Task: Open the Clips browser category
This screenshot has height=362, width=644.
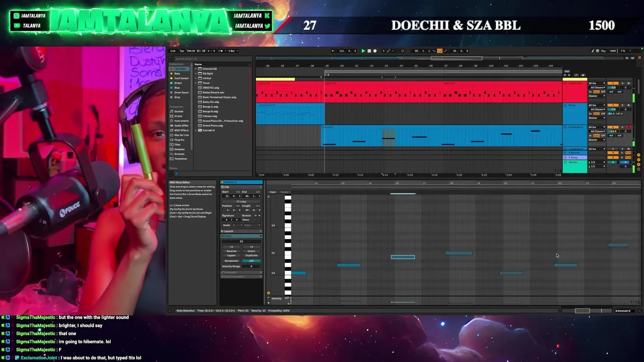Action: pos(180,144)
